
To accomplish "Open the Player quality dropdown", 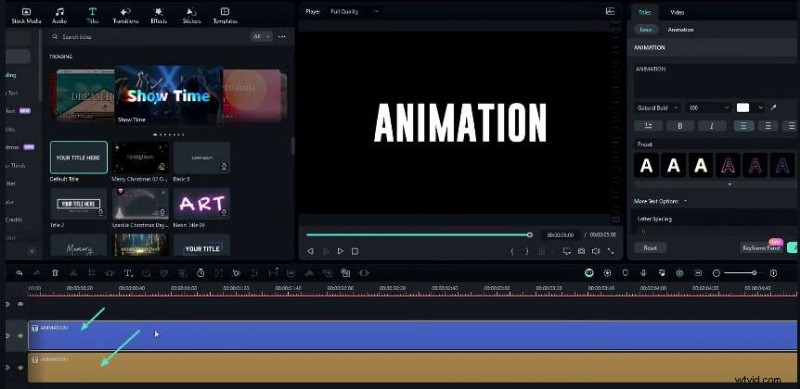I will (x=355, y=11).
